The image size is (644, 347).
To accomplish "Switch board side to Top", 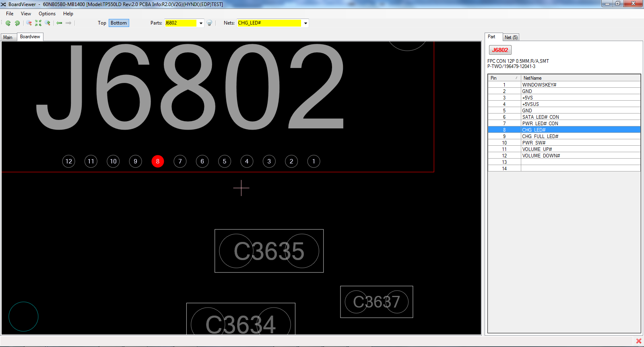I will [x=102, y=23].
